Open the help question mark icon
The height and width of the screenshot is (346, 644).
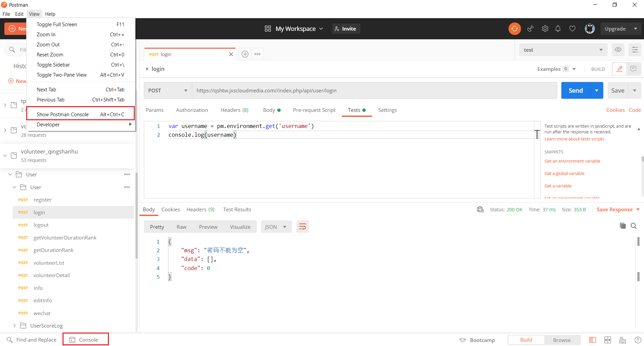point(637,340)
